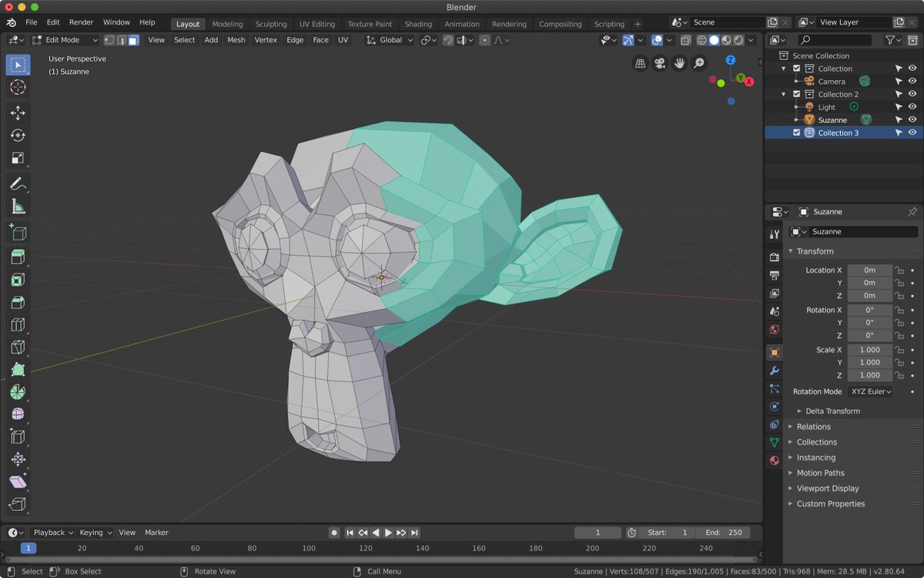The width and height of the screenshot is (924, 578).
Task: Choose the Extrude Region tool
Action: (18, 257)
